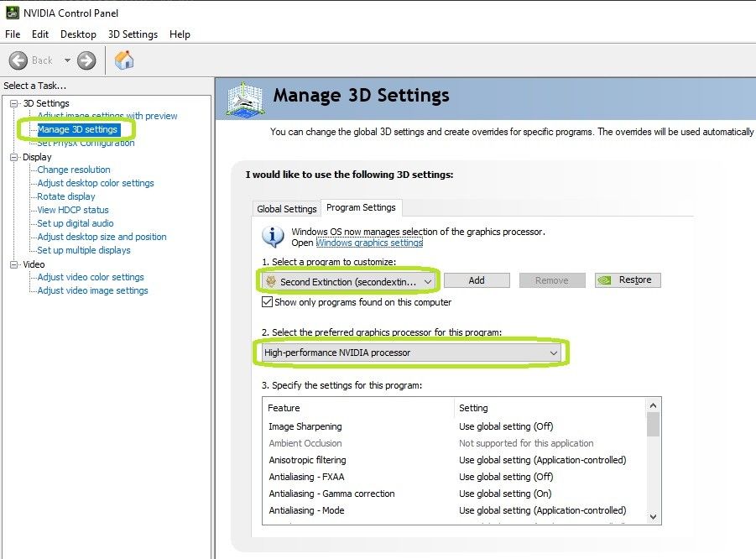Click the settings list scroll up arrow
Screen dimensions: 756x559
(654, 405)
